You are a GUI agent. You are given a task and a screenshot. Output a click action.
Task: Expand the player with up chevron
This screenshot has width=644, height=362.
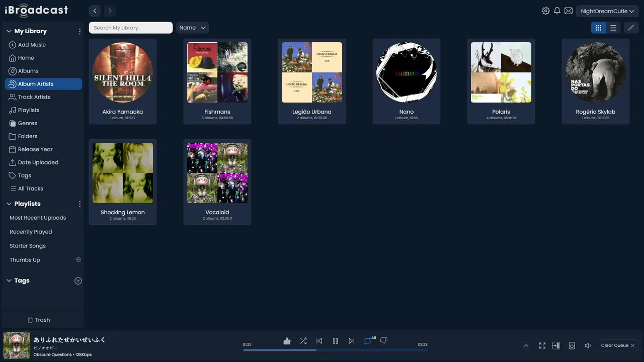point(526,345)
